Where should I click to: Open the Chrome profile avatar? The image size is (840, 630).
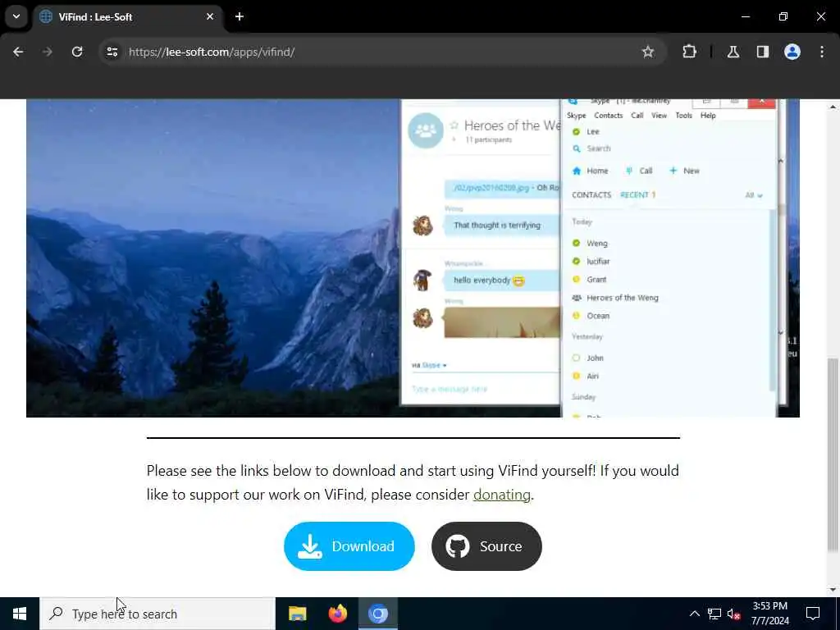click(792, 52)
